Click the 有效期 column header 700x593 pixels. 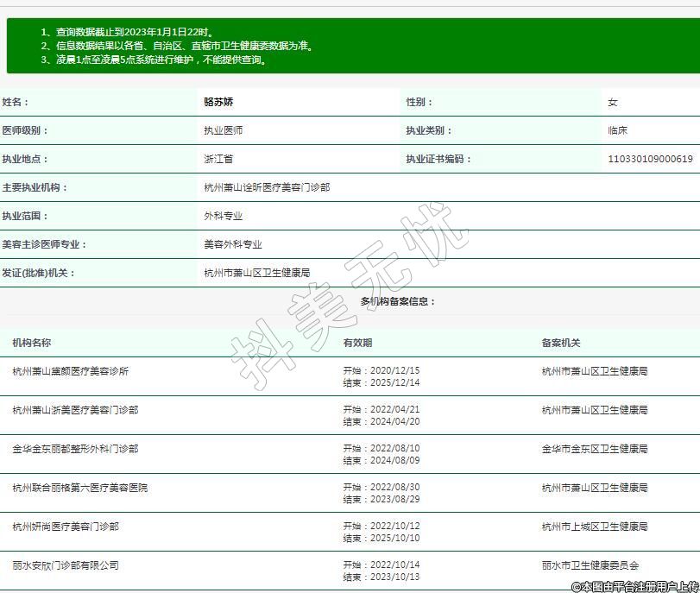point(357,343)
